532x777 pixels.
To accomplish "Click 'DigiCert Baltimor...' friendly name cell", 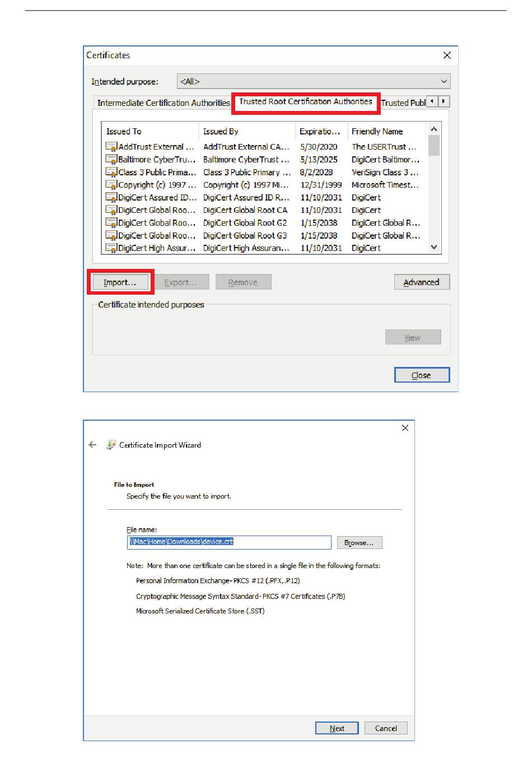I will [386, 160].
